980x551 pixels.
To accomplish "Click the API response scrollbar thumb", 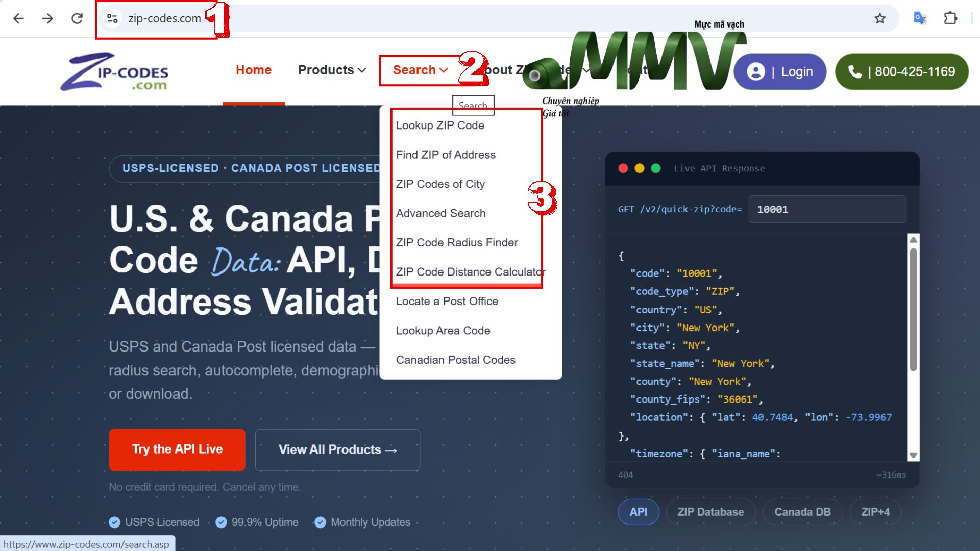I will click(x=913, y=309).
